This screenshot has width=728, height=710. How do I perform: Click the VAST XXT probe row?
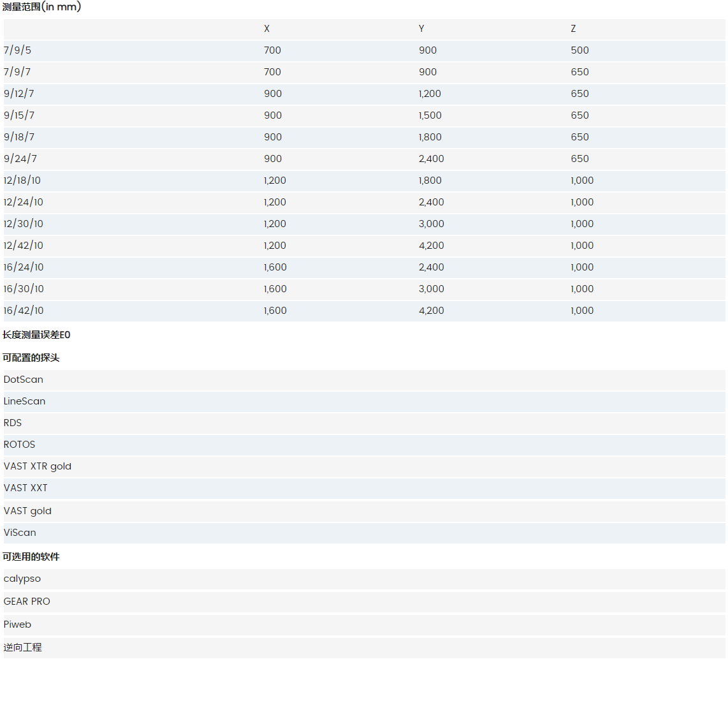[x=25, y=488]
